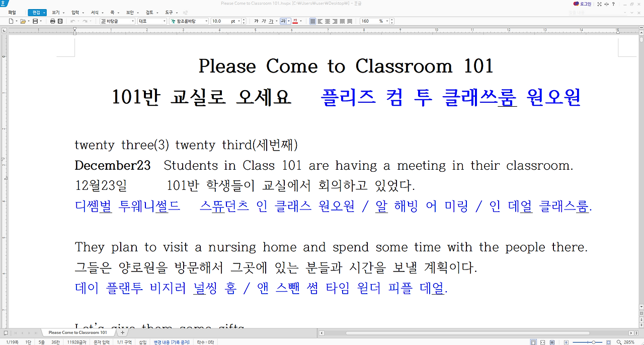
Task: Apply bold with the first 가 icon
Action: [256, 21]
